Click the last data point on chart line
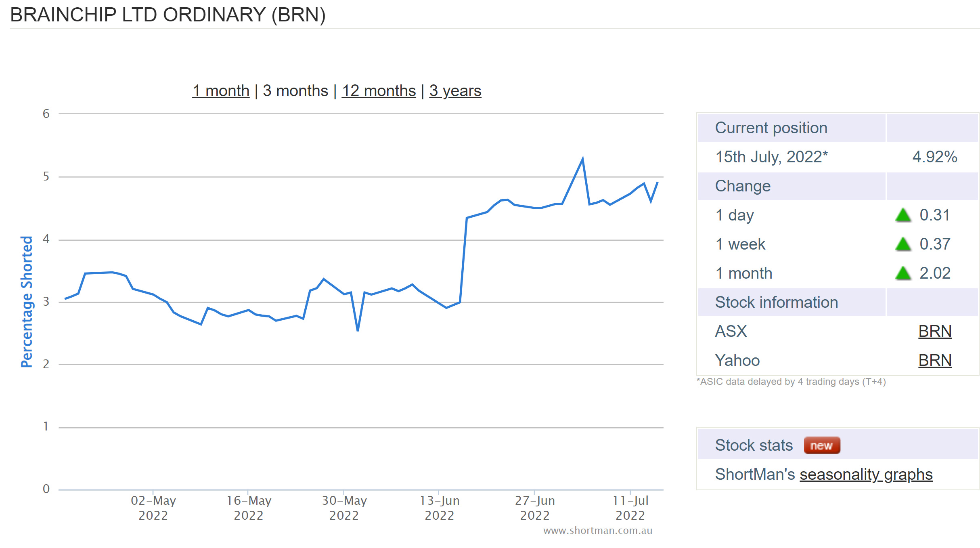This screenshot has width=980, height=548. tap(658, 183)
